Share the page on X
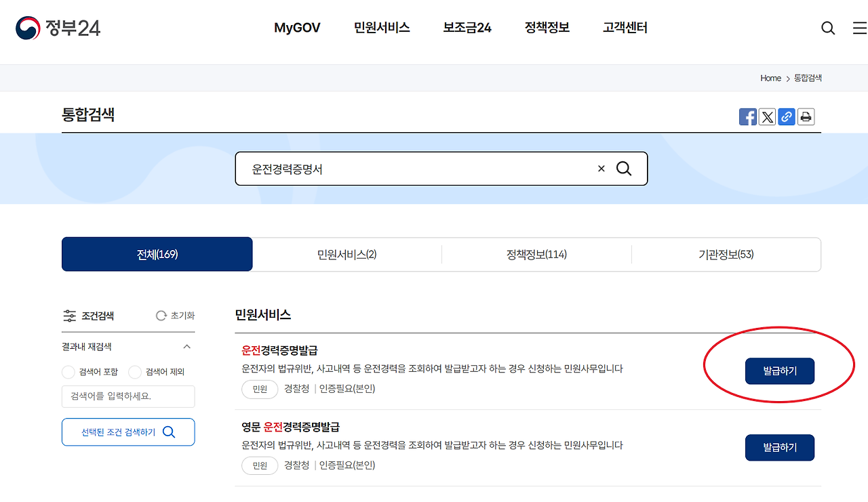Screen dimensions: 868x502 point(767,117)
